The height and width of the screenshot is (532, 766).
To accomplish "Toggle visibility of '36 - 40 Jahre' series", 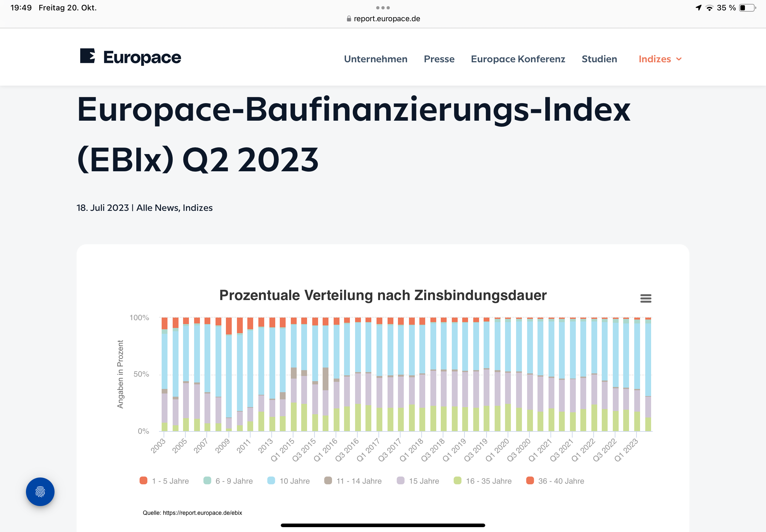I will pos(556,481).
